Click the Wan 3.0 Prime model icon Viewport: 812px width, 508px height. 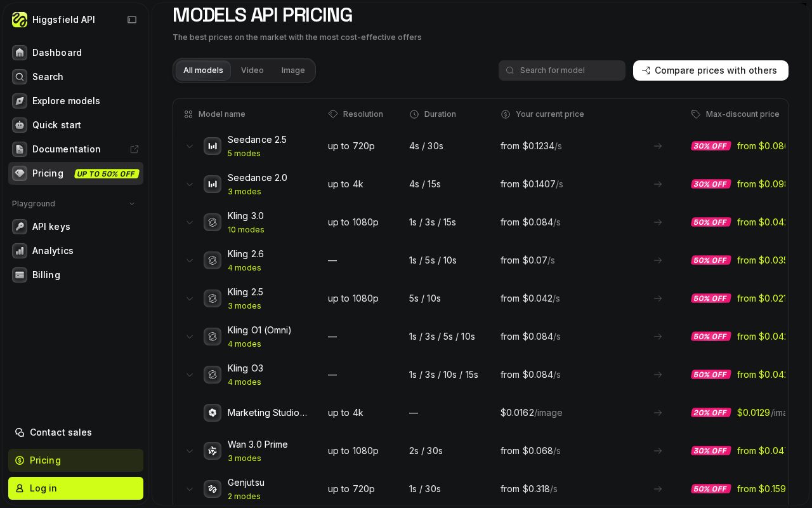click(213, 451)
